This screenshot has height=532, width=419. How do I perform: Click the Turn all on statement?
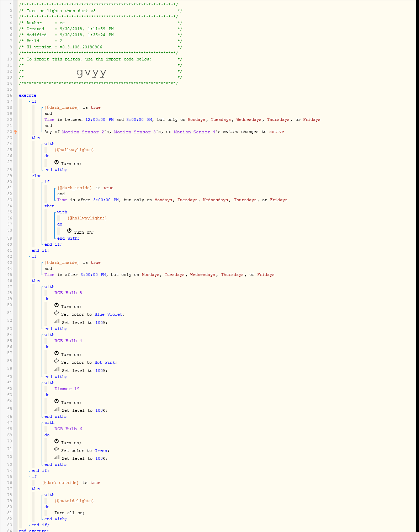[69, 513]
